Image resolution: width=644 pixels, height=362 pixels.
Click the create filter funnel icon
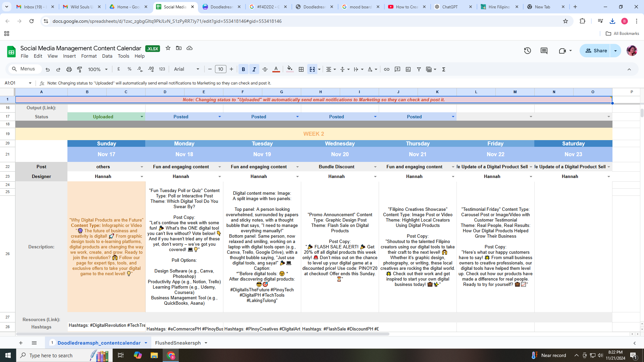tap(419, 69)
